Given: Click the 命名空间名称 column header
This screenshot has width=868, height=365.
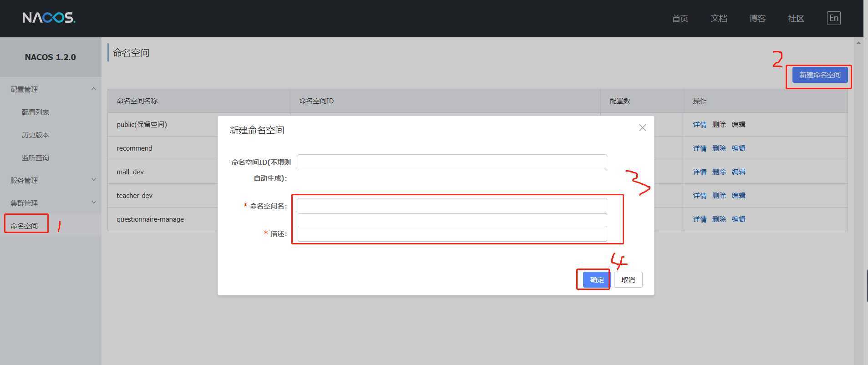Looking at the screenshot, I should (137, 101).
